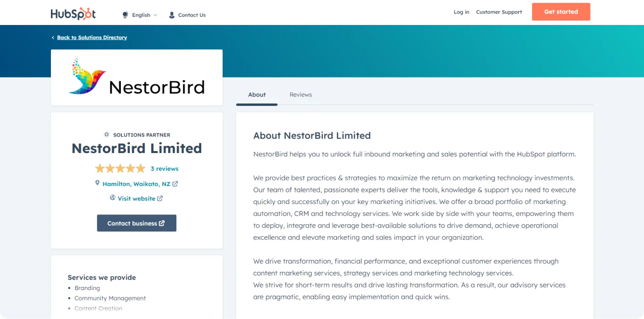
Task: Click the globe icon beside Visit website
Action: pyautogui.click(x=113, y=198)
